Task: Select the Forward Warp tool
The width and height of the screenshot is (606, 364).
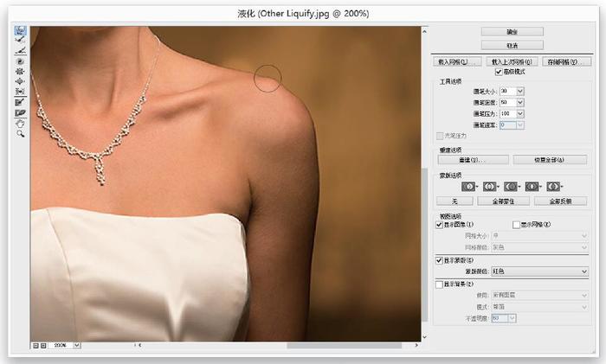Action: [x=19, y=31]
